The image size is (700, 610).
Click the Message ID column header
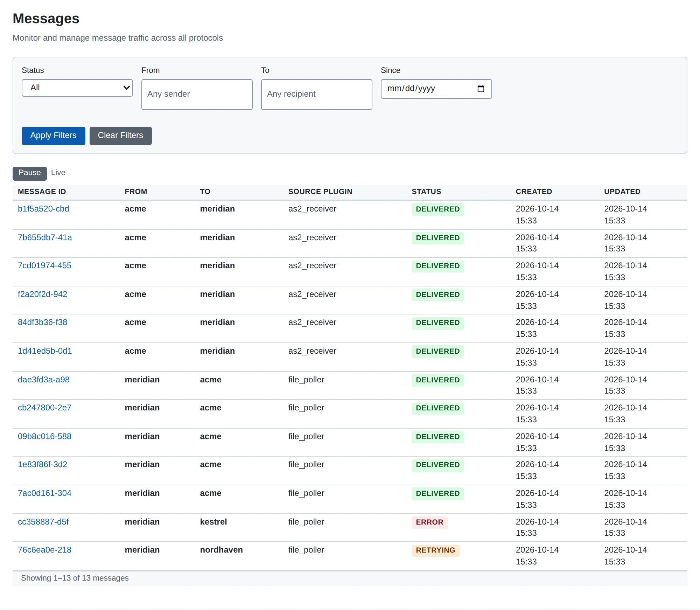pyautogui.click(x=42, y=192)
